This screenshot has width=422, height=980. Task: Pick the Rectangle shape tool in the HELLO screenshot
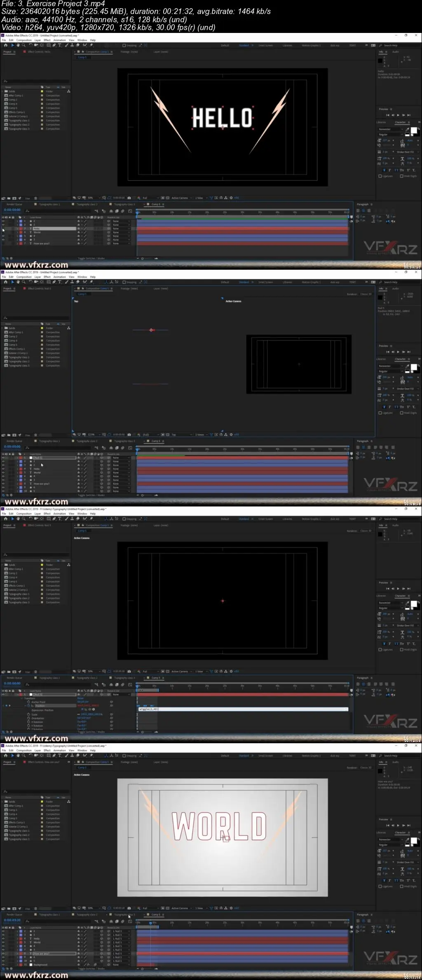pyautogui.click(x=49, y=45)
